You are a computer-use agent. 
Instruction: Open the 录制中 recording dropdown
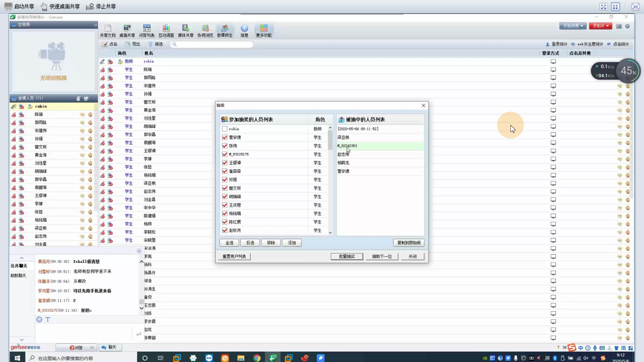[600, 26]
